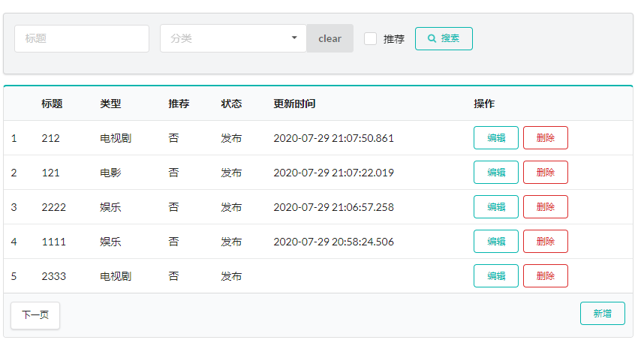Click 发布 status in row 121
This screenshot has width=644, height=349.
231,173
